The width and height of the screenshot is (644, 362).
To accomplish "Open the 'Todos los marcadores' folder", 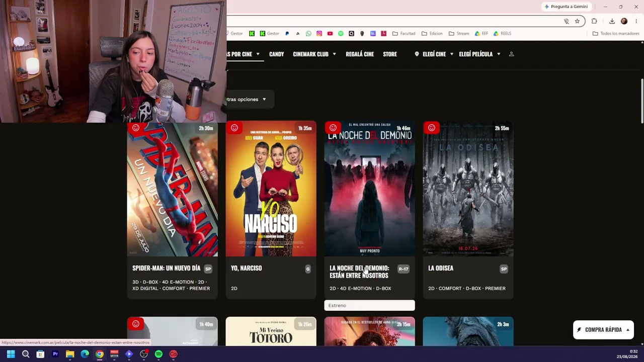I will click(616, 34).
